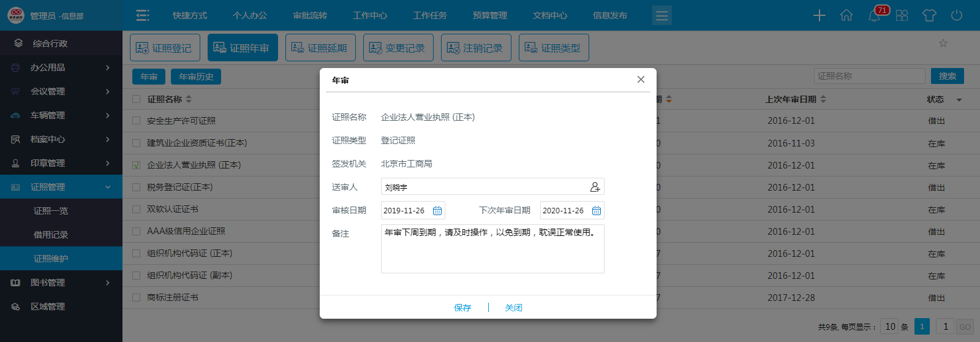Expand the 图书管理 sidebar menu
The width and height of the screenshot is (980, 342).
tap(108, 283)
